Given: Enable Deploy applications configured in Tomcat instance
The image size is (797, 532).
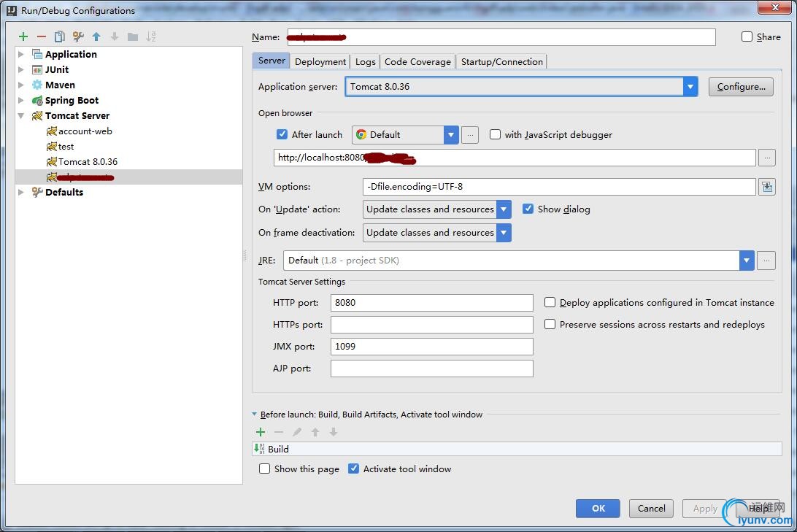Looking at the screenshot, I should click(550, 302).
